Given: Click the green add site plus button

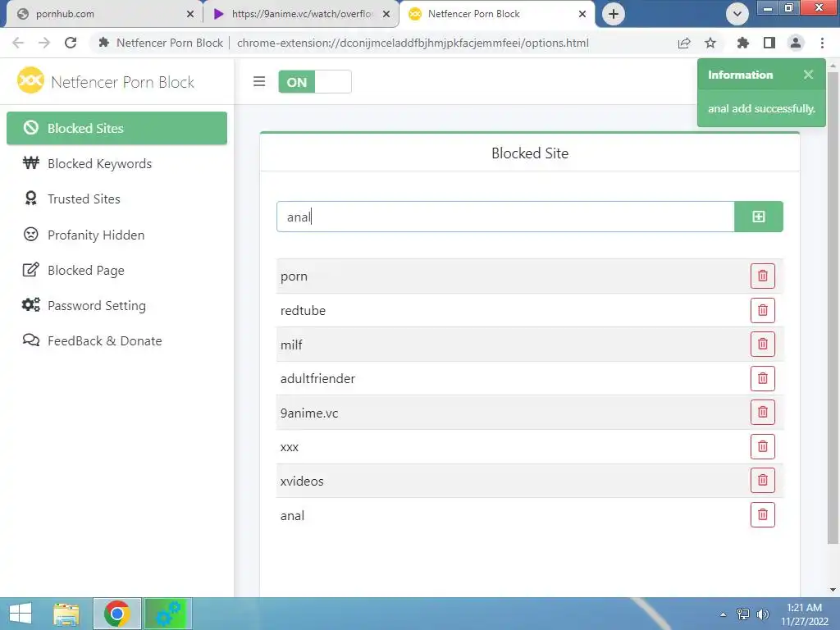Looking at the screenshot, I should pyautogui.click(x=758, y=217).
